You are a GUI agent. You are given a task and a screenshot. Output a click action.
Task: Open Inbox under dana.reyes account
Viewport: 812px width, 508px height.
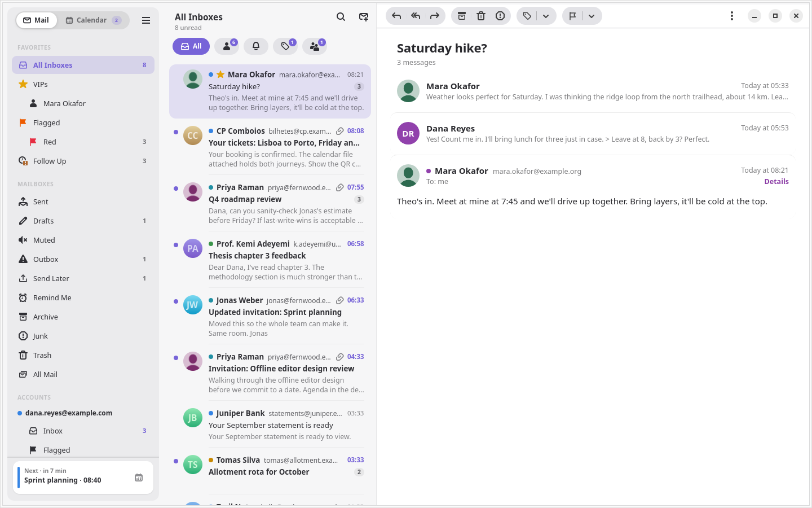tap(83, 431)
